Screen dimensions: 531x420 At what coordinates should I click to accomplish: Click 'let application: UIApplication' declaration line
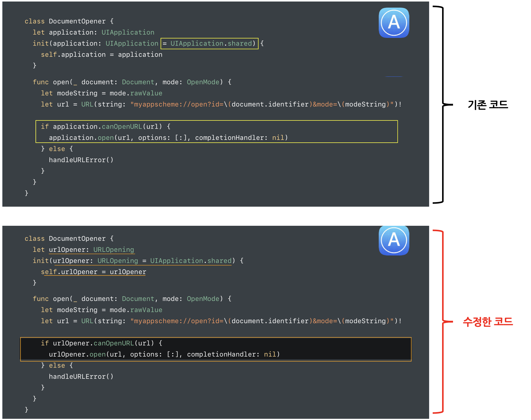pos(93,32)
